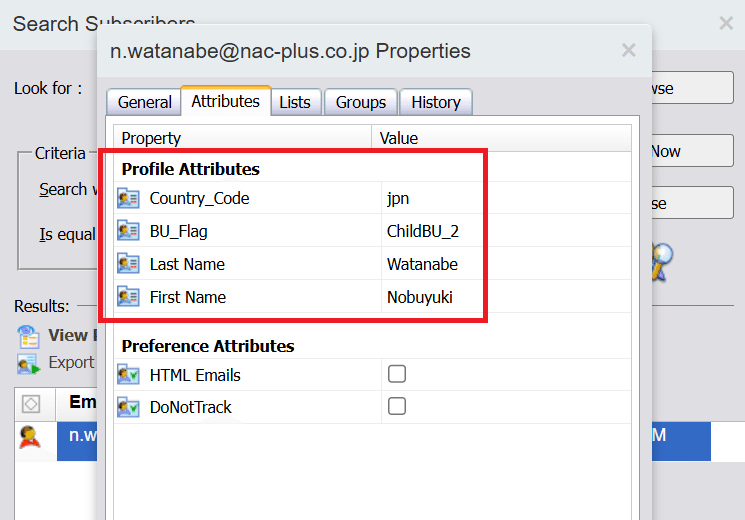
Task: Click the View properties icon under Results
Action: click(28, 337)
